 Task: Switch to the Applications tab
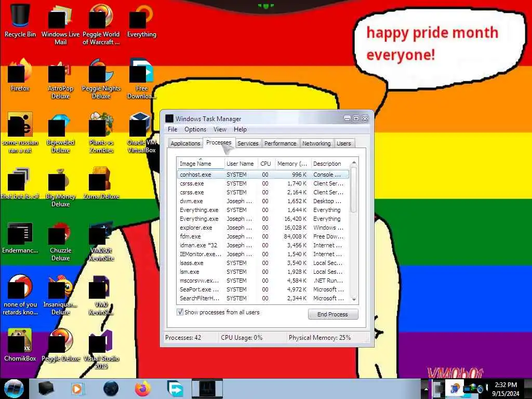(x=185, y=143)
